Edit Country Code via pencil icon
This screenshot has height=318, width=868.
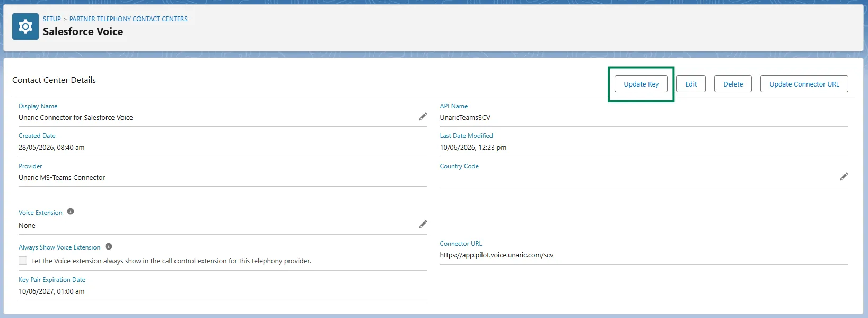click(x=844, y=176)
